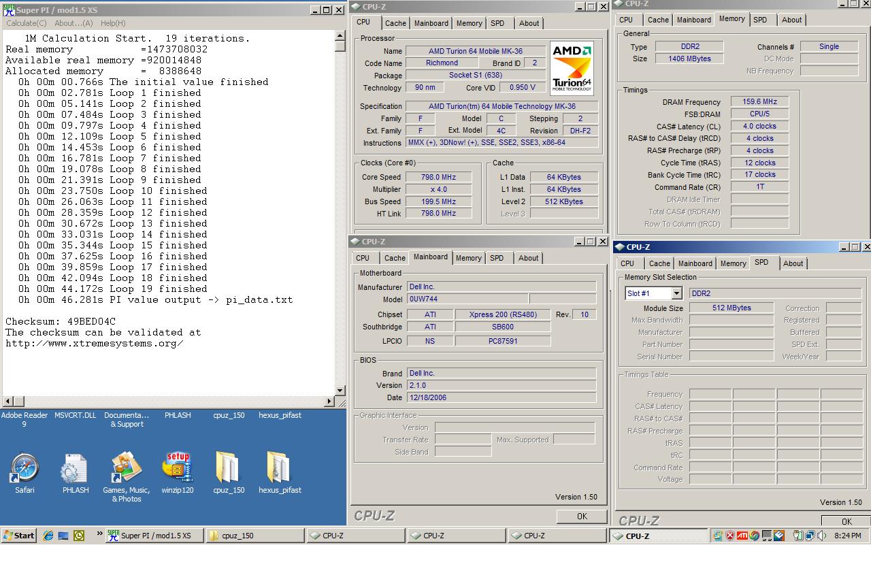Select the hexus_pifast folder icon on desktop

(279, 468)
